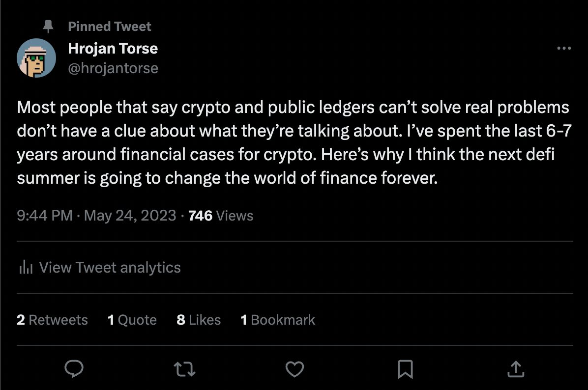
Task: View the 2 Retweets list
Action: tap(52, 320)
